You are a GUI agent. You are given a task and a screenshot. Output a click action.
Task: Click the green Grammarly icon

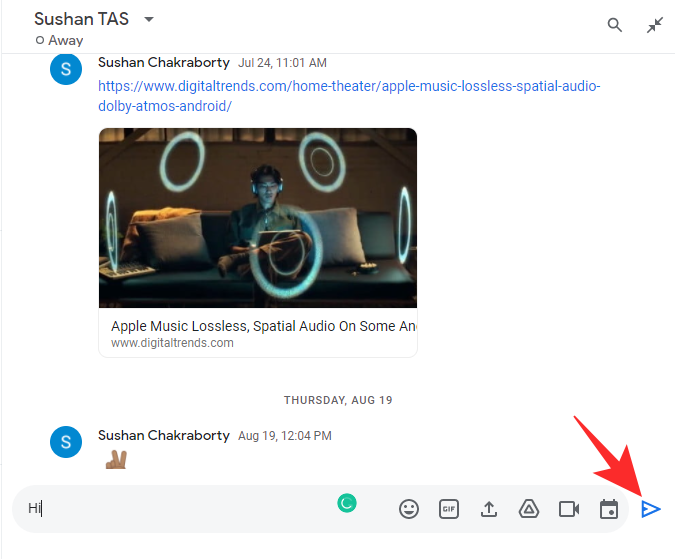[347, 503]
